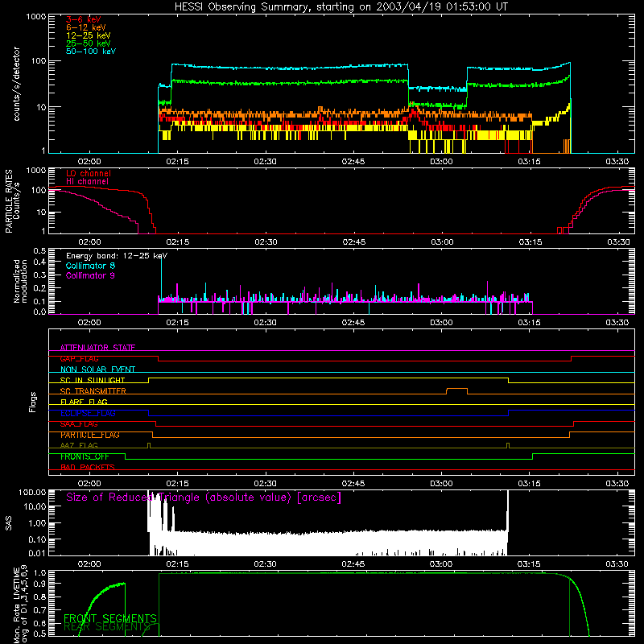
Task: Select the red 3-6 keV legend label
Action: coord(84,19)
